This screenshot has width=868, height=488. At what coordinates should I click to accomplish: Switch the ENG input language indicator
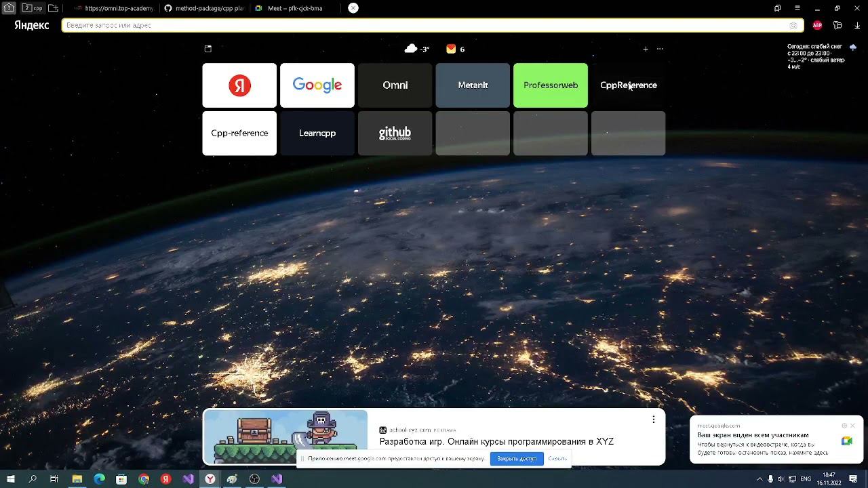pyautogui.click(x=806, y=479)
